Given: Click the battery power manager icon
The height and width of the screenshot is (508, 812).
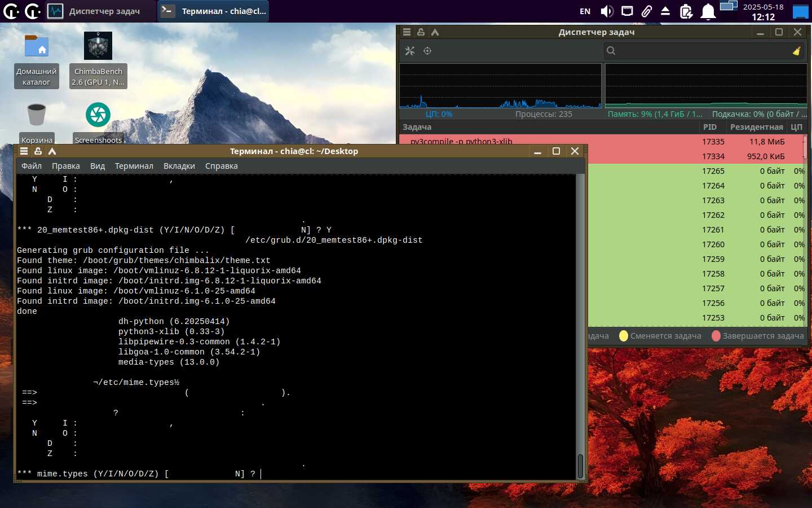Looking at the screenshot, I should click(x=686, y=11).
